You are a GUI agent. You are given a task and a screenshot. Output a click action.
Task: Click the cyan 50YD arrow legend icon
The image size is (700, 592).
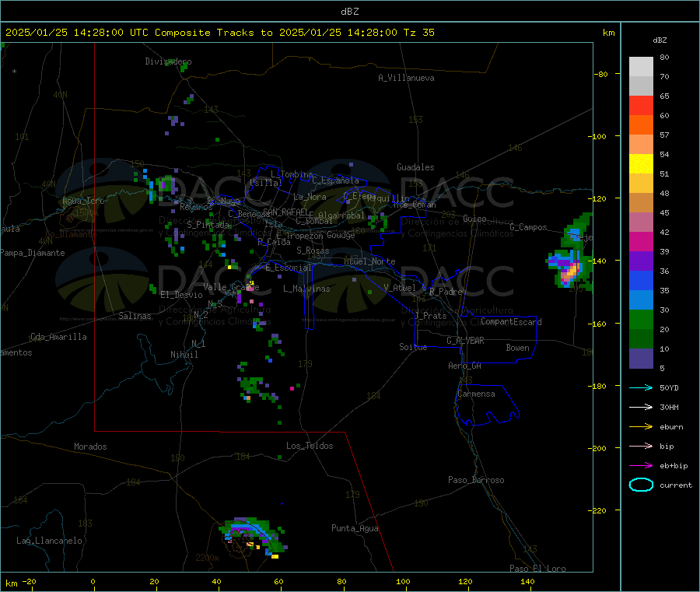(641, 387)
